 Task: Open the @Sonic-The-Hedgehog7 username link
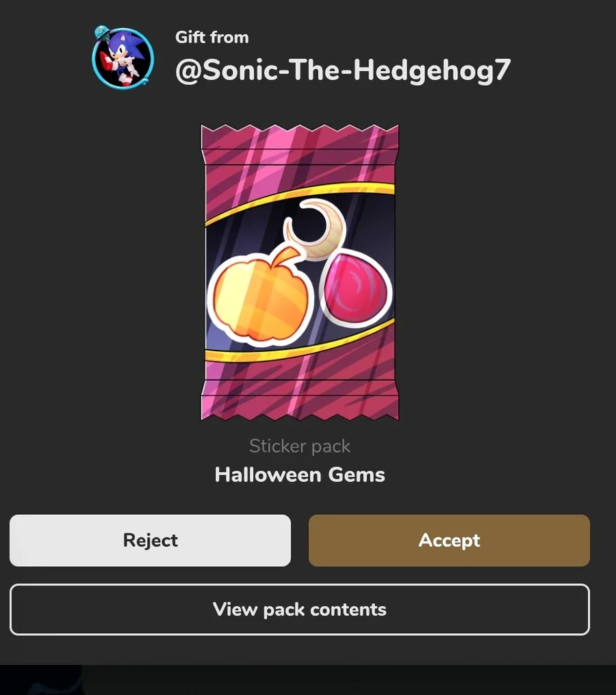coord(343,71)
